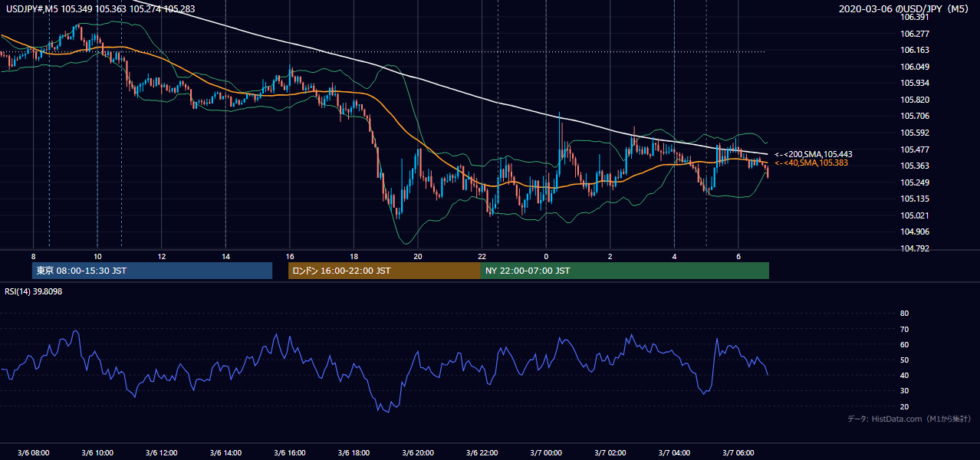Click price axis label 105.934
Viewport: 980px width, 460px height.
tap(915, 83)
